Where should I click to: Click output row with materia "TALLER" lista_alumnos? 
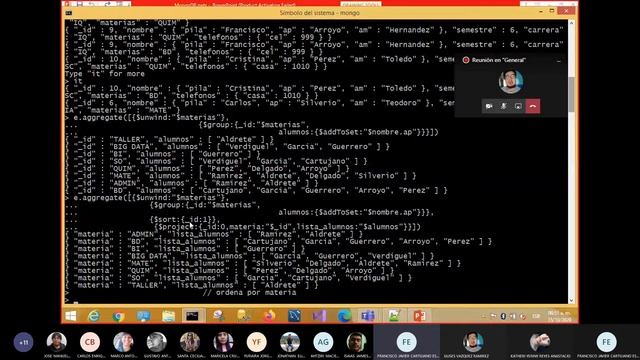click(x=191, y=285)
